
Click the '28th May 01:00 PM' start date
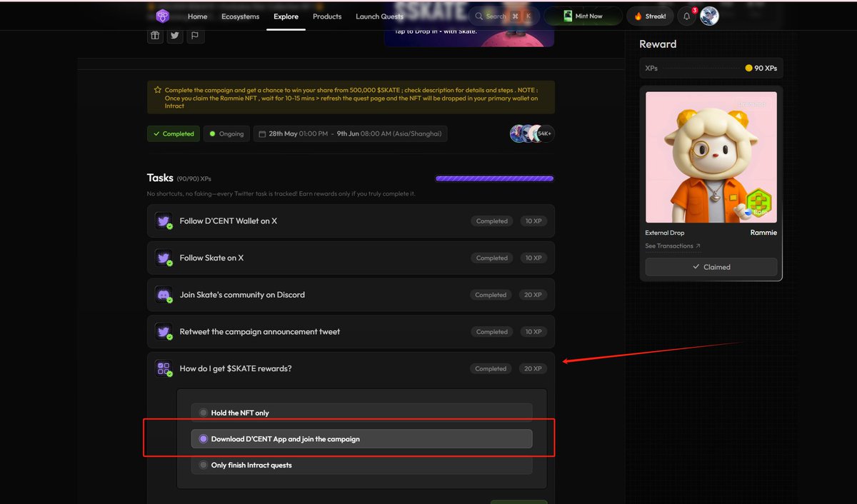[299, 133]
